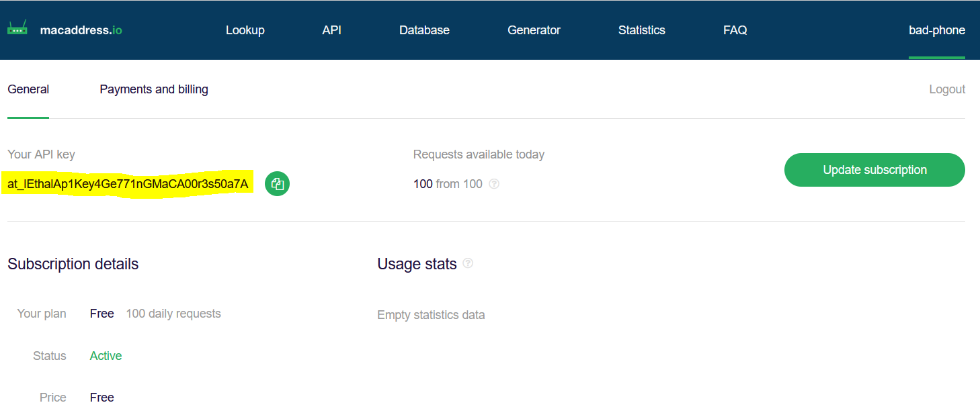
Task: Open the Lookup menu item
Action: [x=245, y=30]
